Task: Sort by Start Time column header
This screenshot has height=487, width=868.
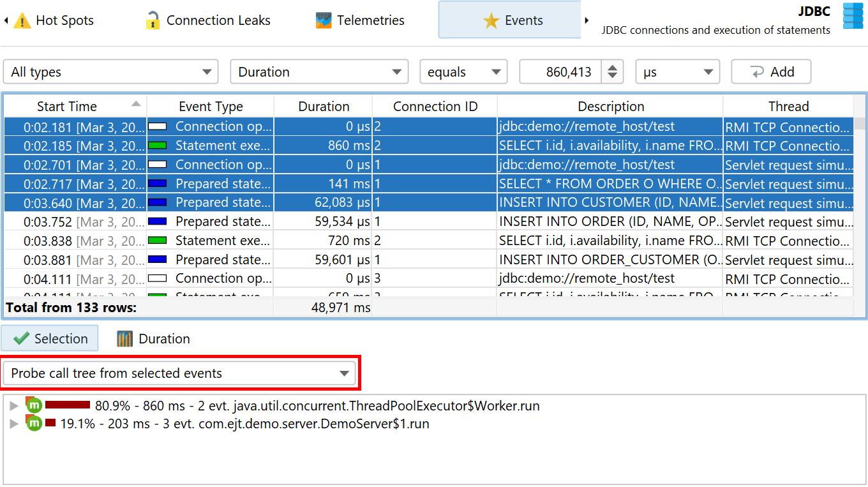Action: point(75,106)
